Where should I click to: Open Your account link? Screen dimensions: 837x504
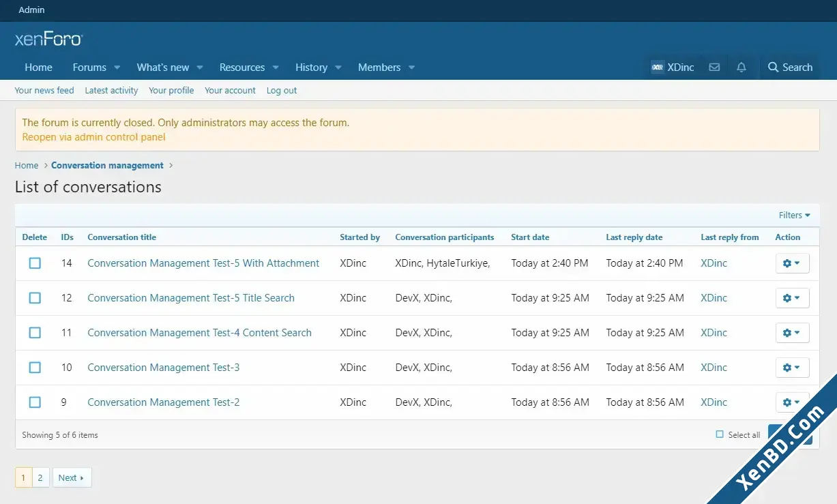coord(230,91)
